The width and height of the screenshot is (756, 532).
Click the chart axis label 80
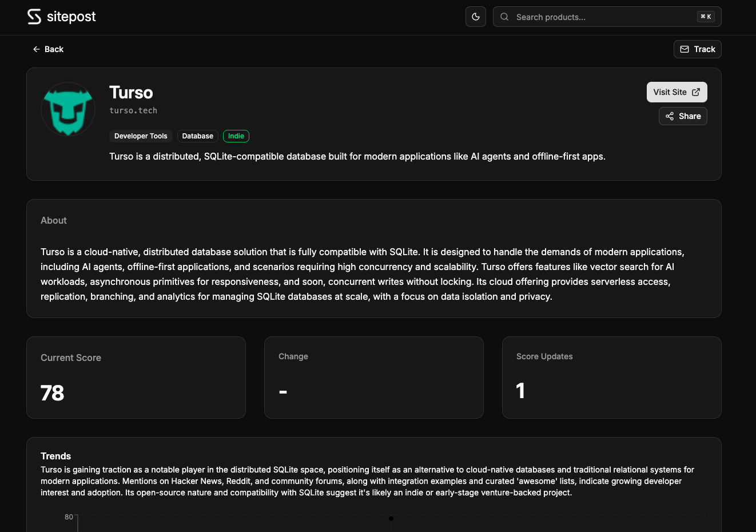click(x=69, y=517)
